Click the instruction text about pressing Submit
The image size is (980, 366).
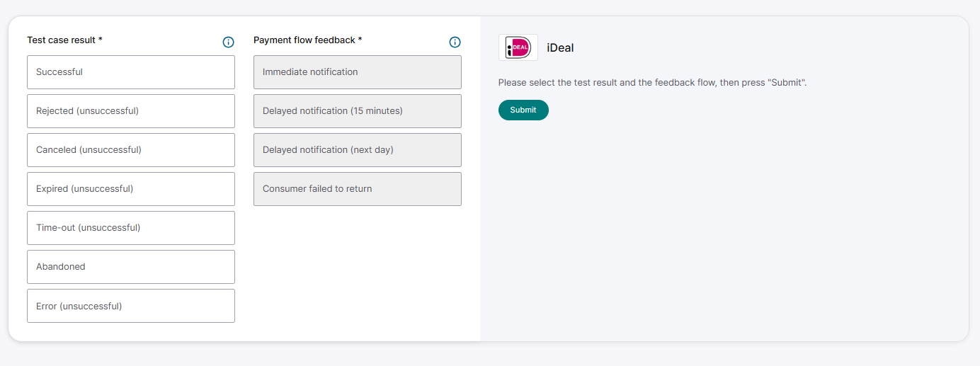pyautogui.click(x=652, y=83)
